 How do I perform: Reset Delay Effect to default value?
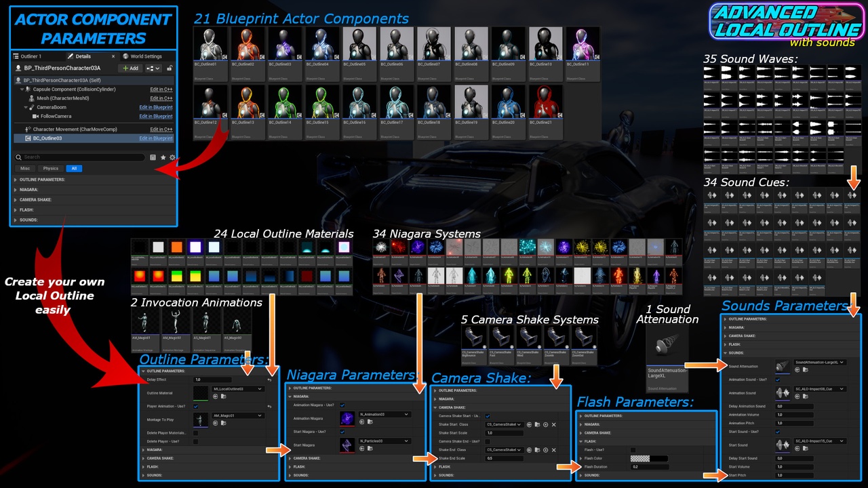pyautogui.click(x=269, y=380)
